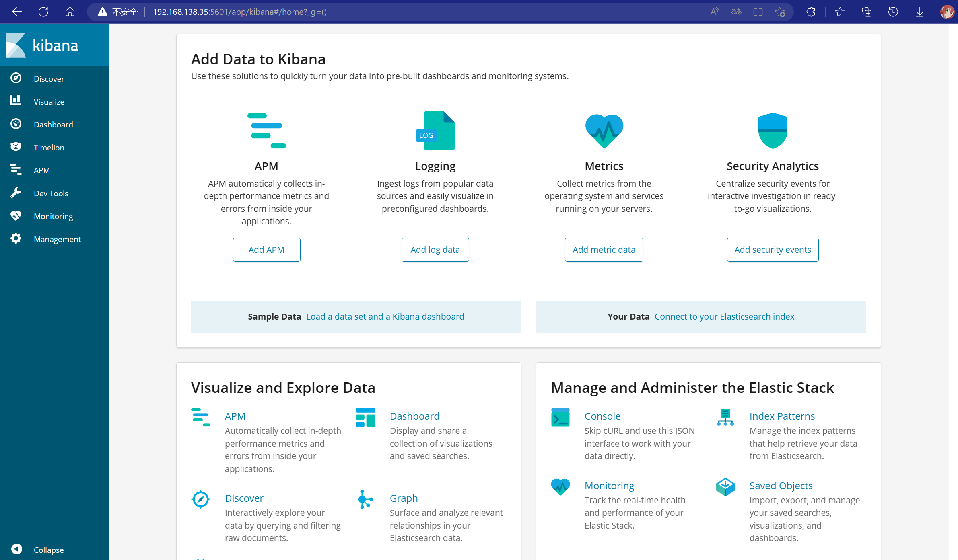The height and width of the screenshot is (560, 958).
Task: Click the Saved Objects box icon
Action: [725, 487]
